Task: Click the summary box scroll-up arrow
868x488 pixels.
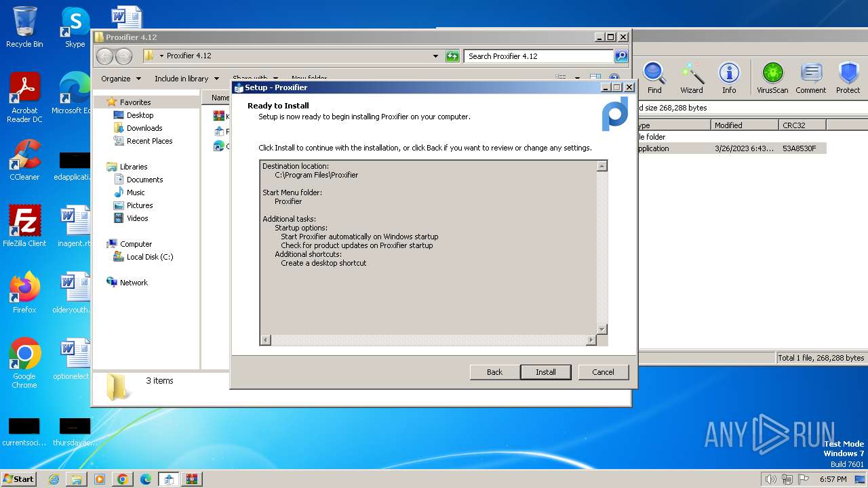Action: [x=601, y=166]
